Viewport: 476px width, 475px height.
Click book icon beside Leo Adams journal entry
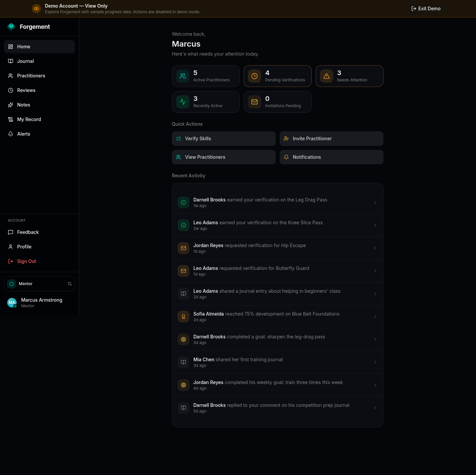[x=183, y=294]
